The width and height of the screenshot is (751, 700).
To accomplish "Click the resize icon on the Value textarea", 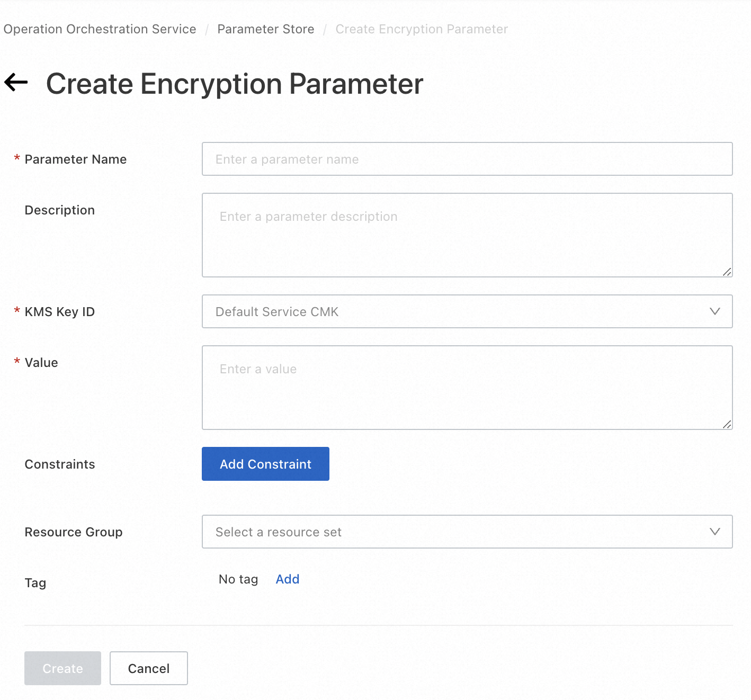I will (x=727, y=425).
